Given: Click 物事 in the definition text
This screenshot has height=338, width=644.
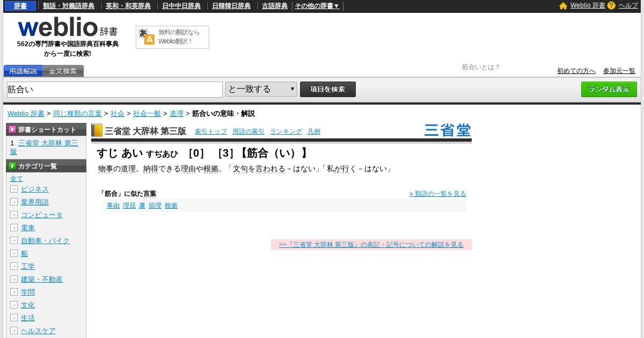Looking at the screenshot, I should click(x=106, y=169).
